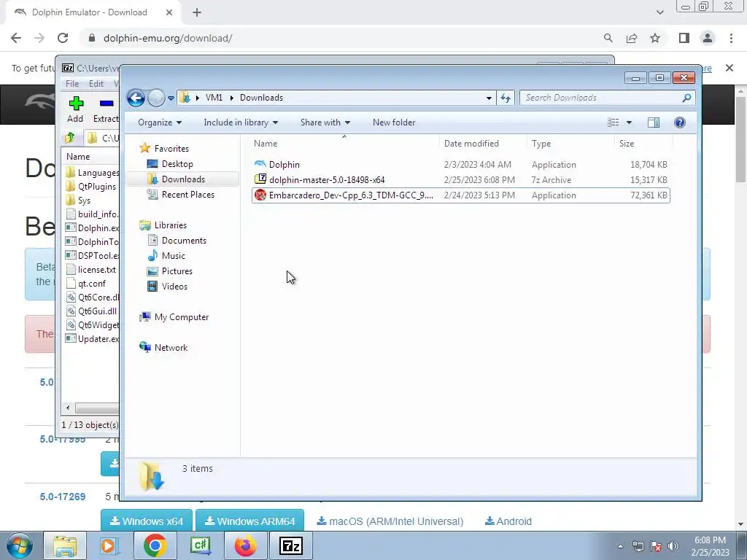Click the refresh icon beside address bar in Explorer
Screen dimensions: 747x560
[x=506, y=98]
